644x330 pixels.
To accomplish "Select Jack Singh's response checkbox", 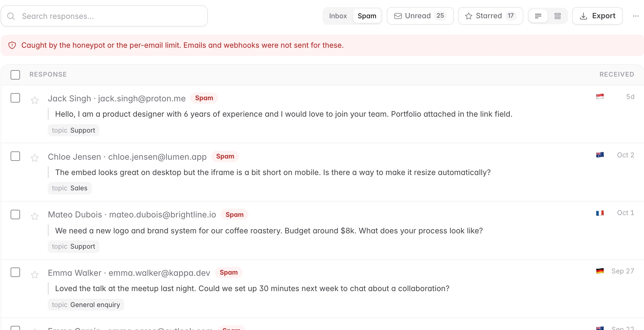I will click(x=15, y=98).
